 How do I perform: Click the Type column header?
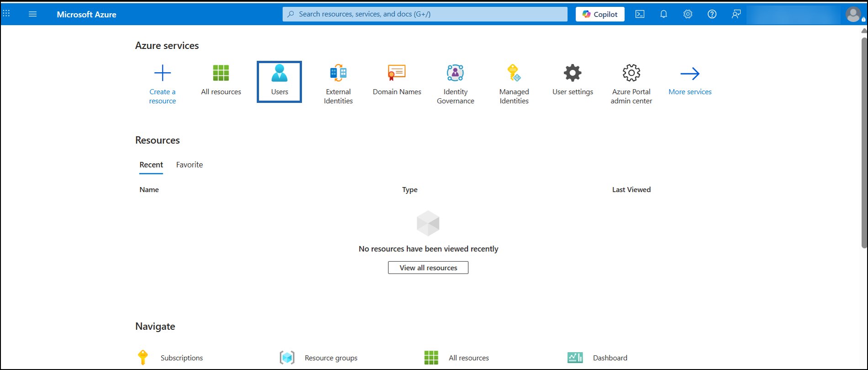pyautogui.click(x=410, y=190)
